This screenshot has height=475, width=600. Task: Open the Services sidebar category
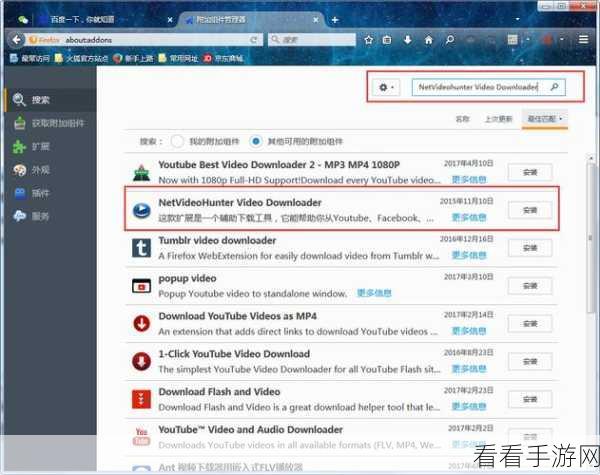point(51,216)
